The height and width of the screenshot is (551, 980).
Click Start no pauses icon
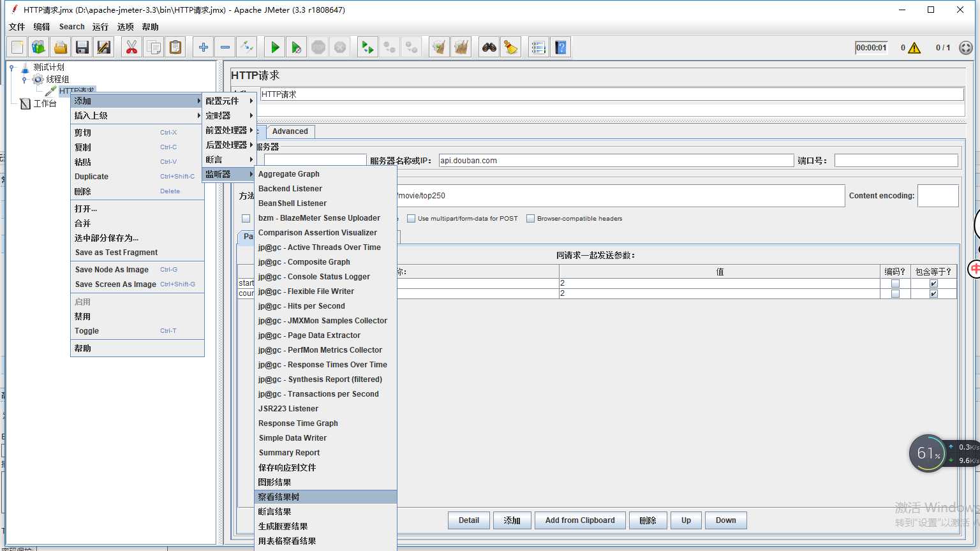click(297, 47)
